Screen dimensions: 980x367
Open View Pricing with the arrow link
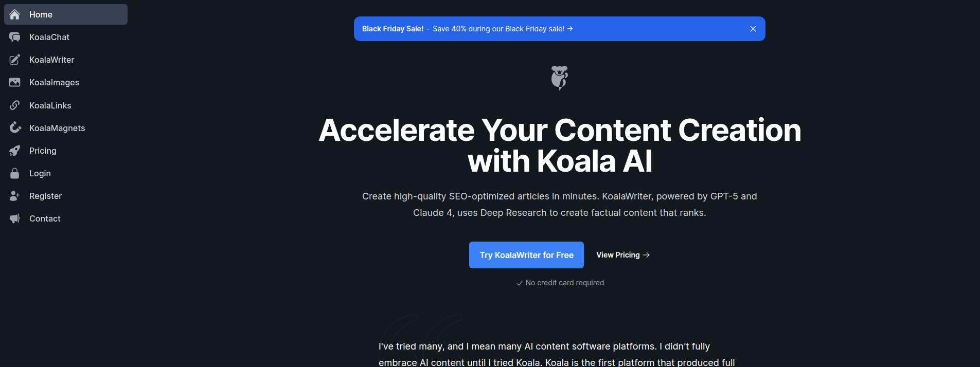click(622, 254)
